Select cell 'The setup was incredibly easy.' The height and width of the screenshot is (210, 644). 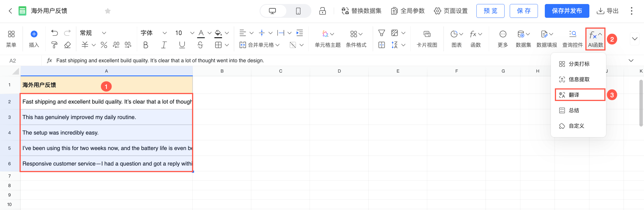(106, 133)
